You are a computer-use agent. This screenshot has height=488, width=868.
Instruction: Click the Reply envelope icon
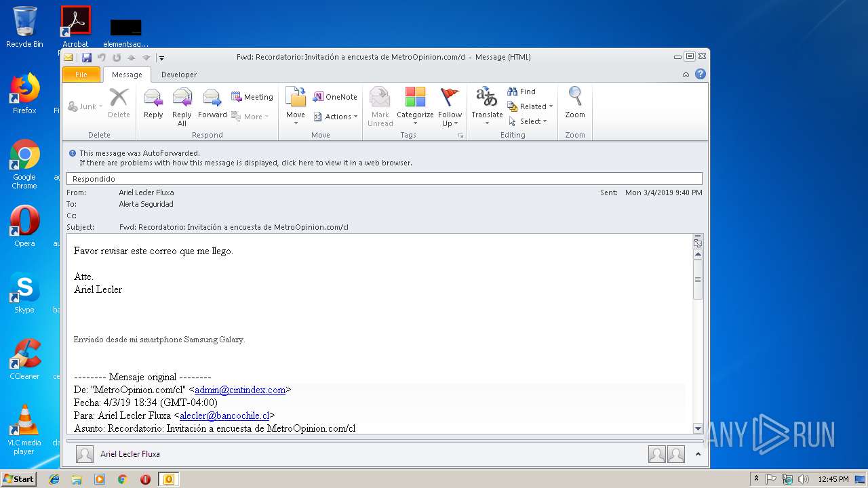[153, 98]
